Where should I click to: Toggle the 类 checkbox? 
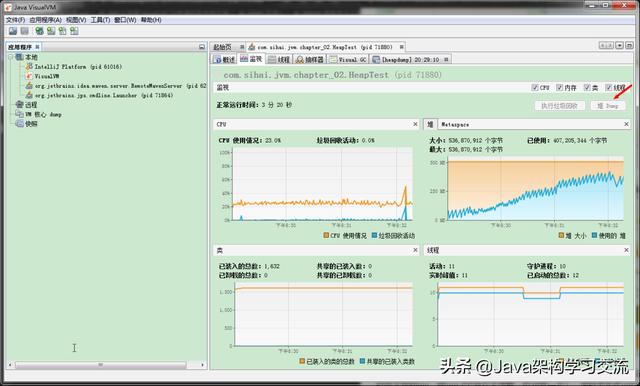[x=587, y=88]
